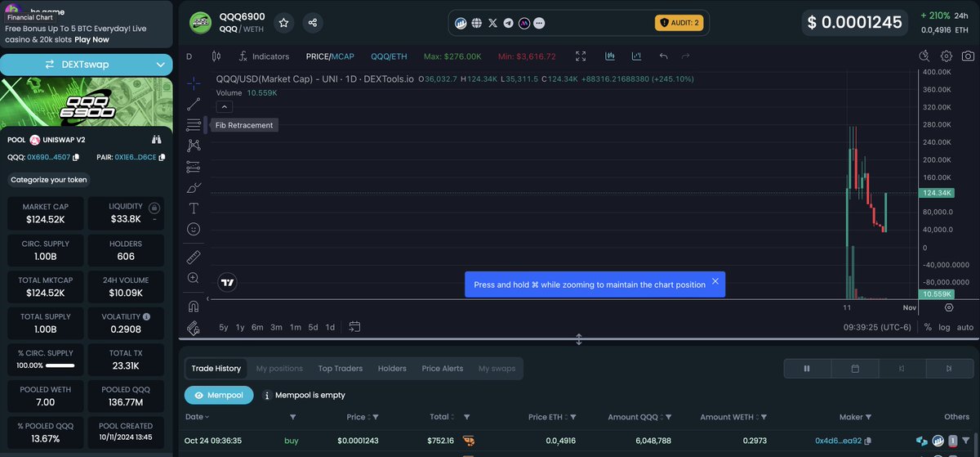Share the QQQ6900 token page

(x=313, y=23)
